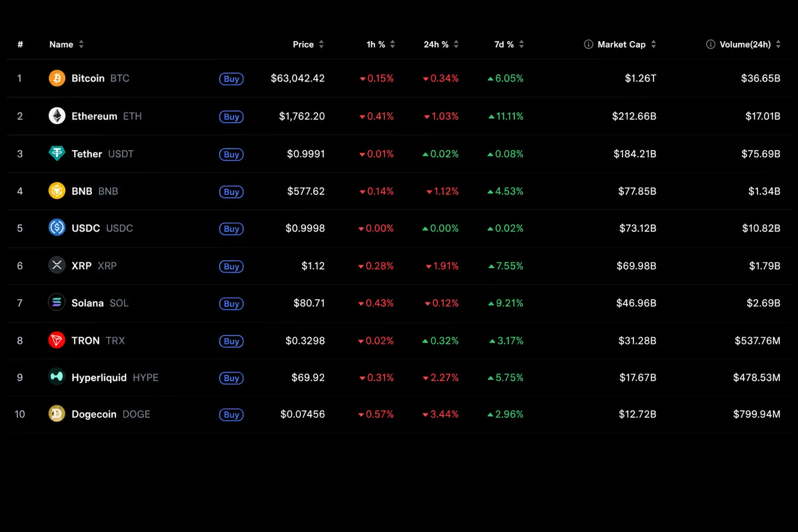Click the Dogecoin logo icon

(57, 414)
